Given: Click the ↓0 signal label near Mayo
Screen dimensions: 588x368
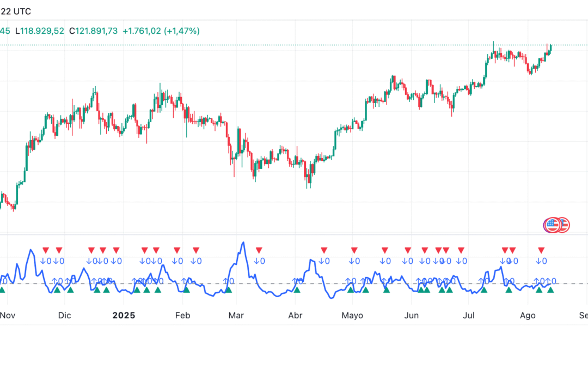Looking at the screenshot, I should click(354, 260).
